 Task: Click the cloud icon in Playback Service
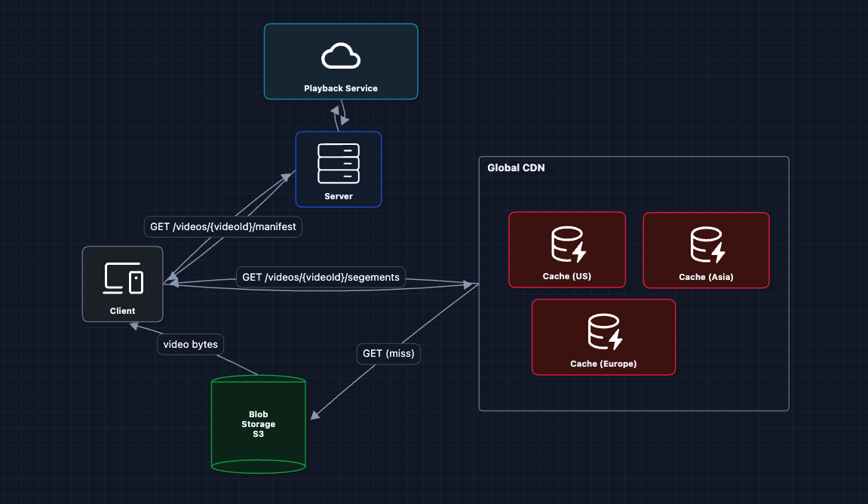tap(341, 57)
